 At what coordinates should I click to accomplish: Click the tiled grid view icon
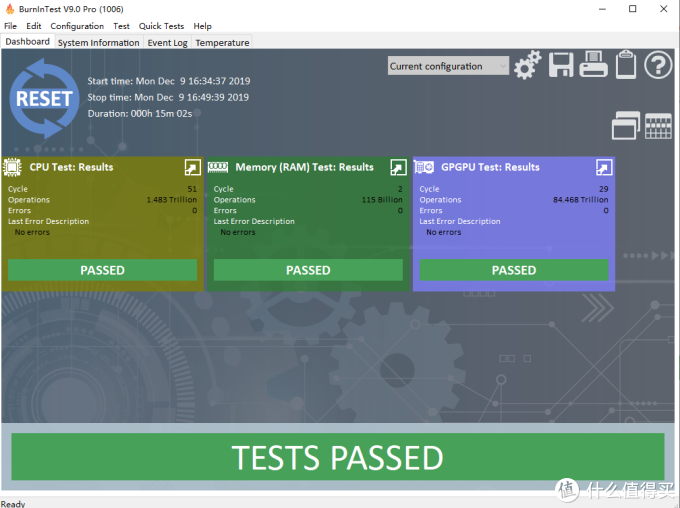point(658,126)
